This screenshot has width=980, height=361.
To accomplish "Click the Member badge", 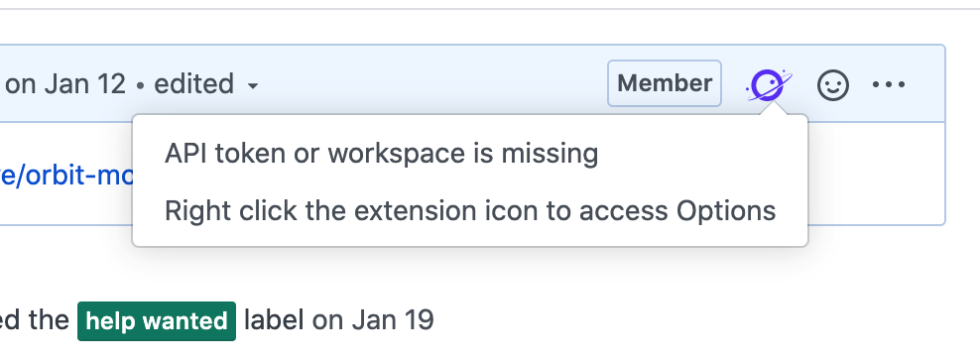I will tap(665, 83).
